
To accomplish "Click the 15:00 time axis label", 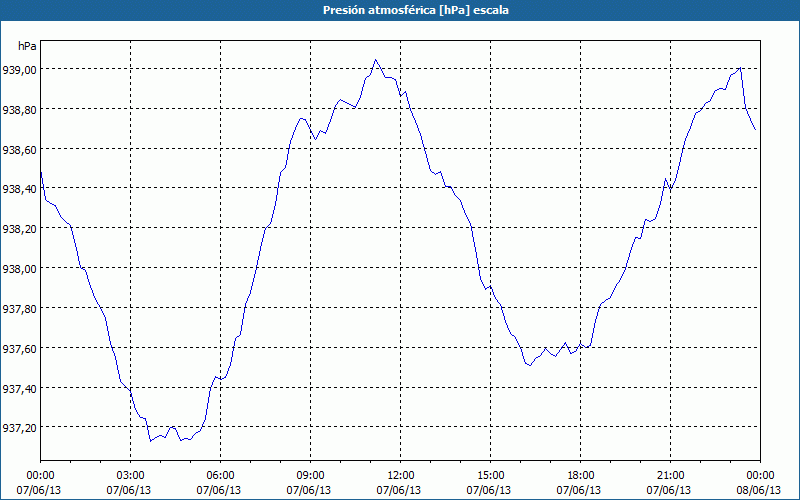I will coord(490,476).
